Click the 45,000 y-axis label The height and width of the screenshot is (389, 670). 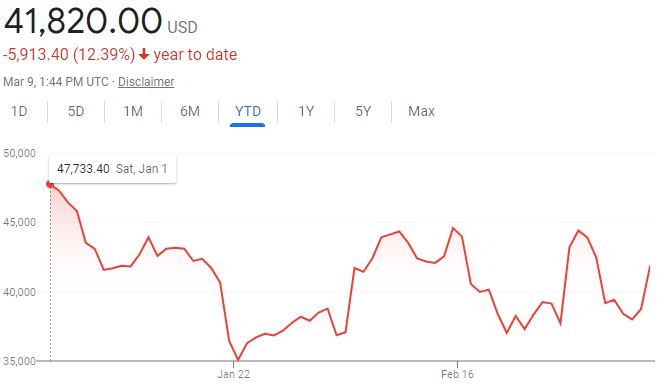(x=19, y=222)
